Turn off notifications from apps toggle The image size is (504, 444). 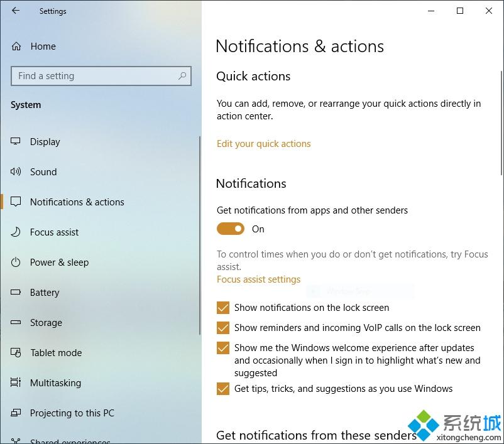coord(231,229)
